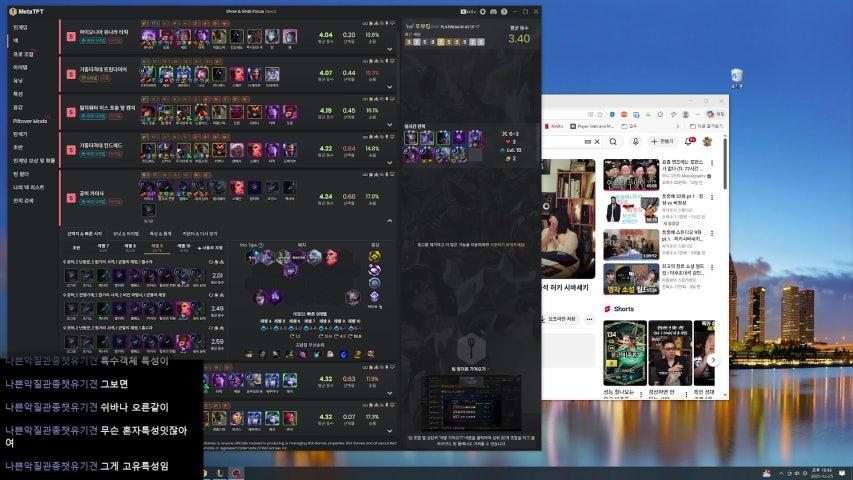The height and width of the screenshot is (480, 853).
Task: Switch to the Level 10 tab
Action: click(x=184, y=245)
